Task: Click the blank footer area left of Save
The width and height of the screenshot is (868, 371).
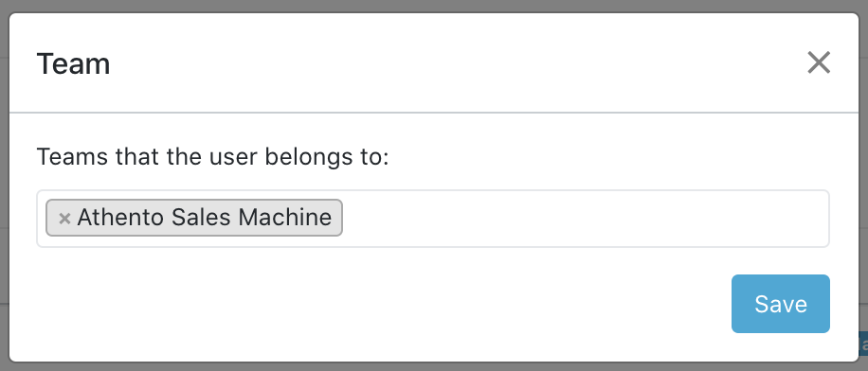Action: tap(382, 304)
